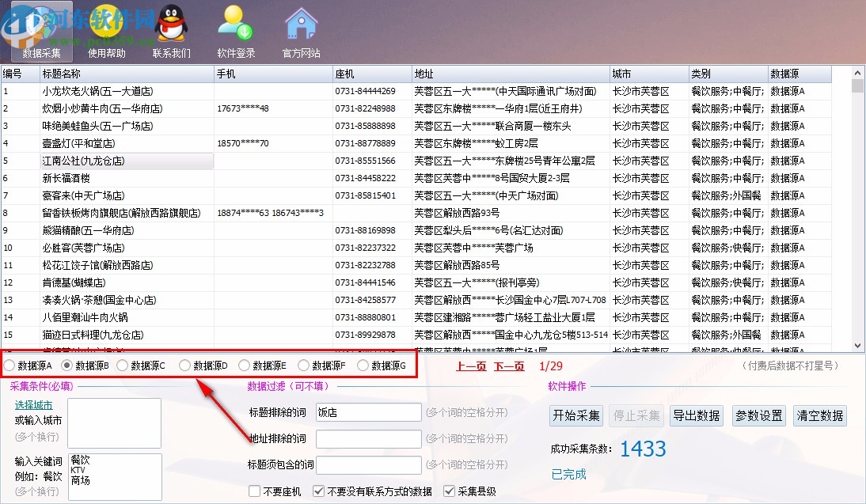Click the 标题排除的词 input containing 饭店
The height and width of the screenshot is (504, 866).
[x=369, y=412]
